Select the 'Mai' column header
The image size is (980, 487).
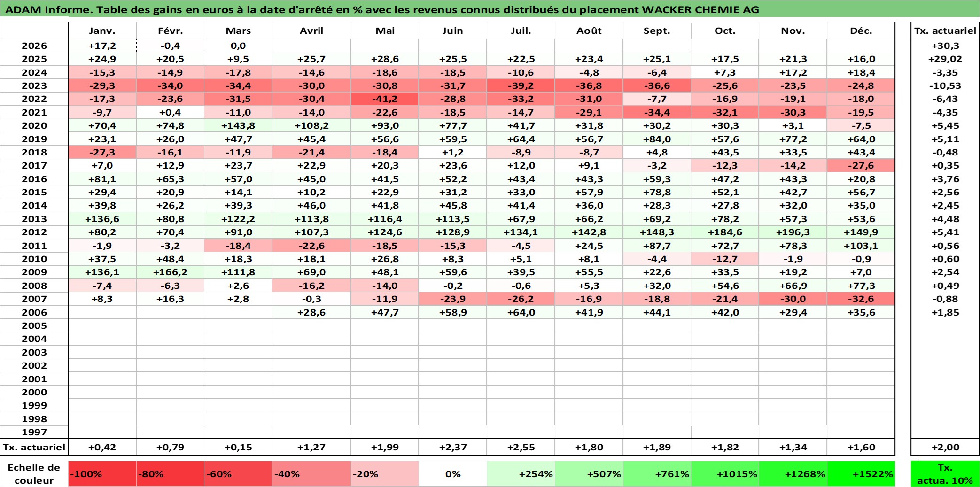click(385, 31)
